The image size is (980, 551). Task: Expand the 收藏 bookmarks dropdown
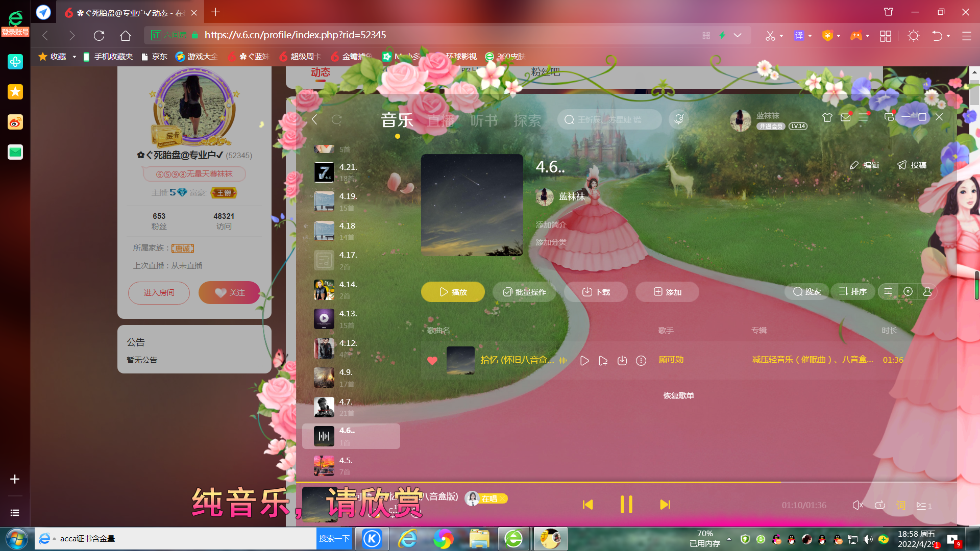[74, 57]
